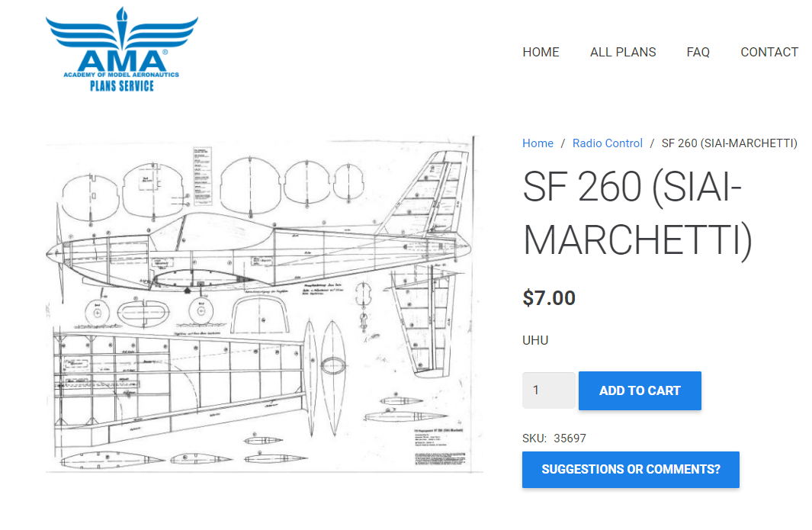Click the Home breadcrumb link
812x530 pixels.
(x=538, y=143)
